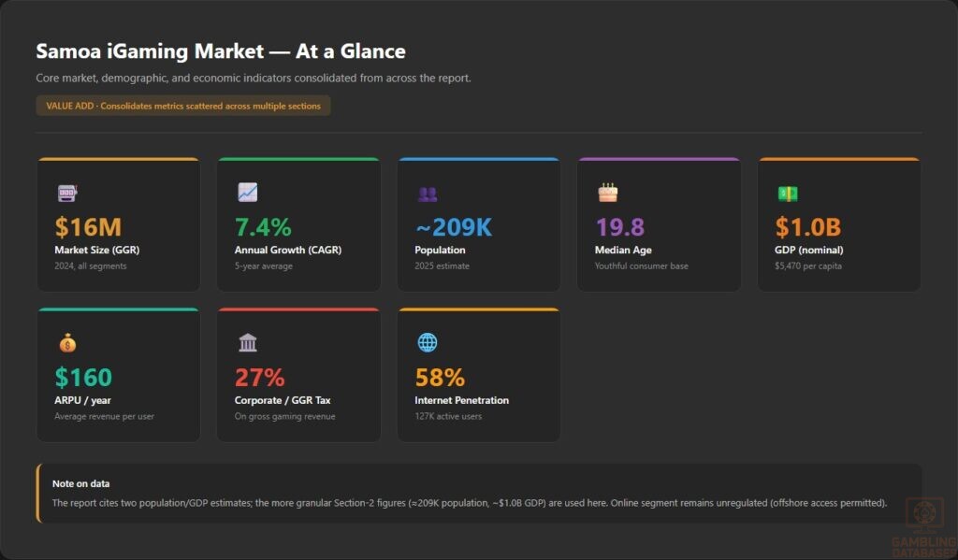Click the 7.4% growth value
Screen dimensions: 958x560
[263, 227]
